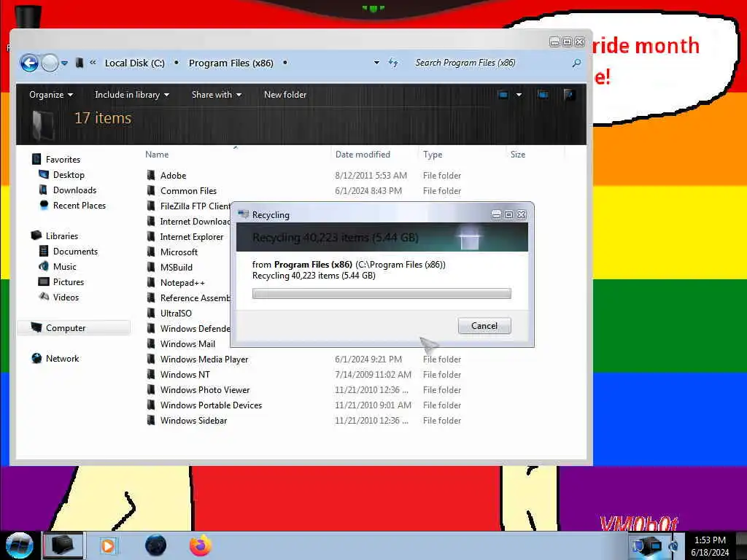Select the UltraISO folder icon
Image resolution: width=747 pixels, height=560 pixels.
point(151,313)
